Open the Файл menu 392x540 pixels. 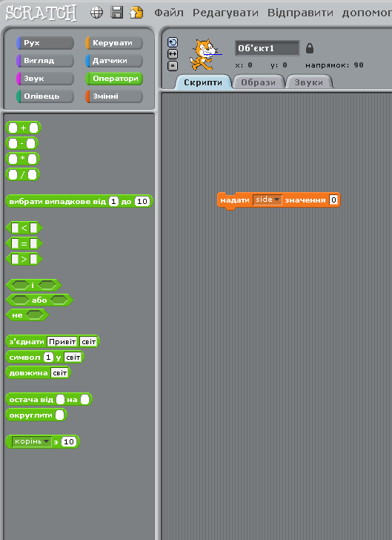click(x=169, y=13)
